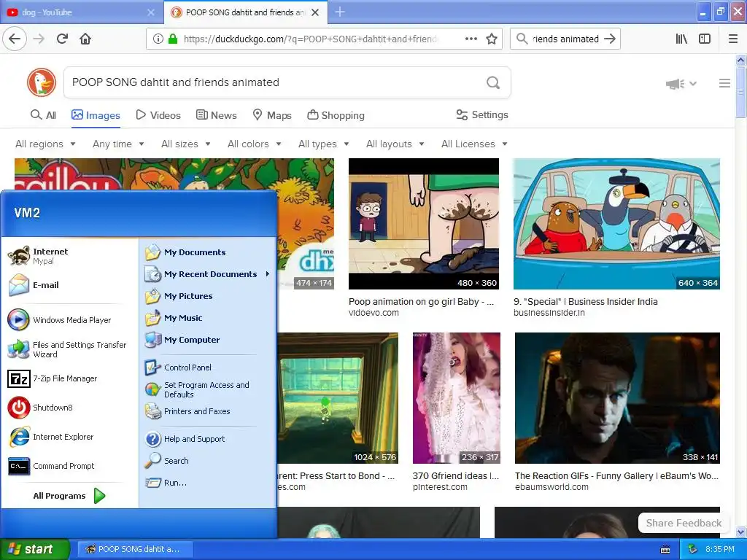Viewport: 747px width, 560px height.
Task: Switch to the News results tab
Action: pos(217,115)
